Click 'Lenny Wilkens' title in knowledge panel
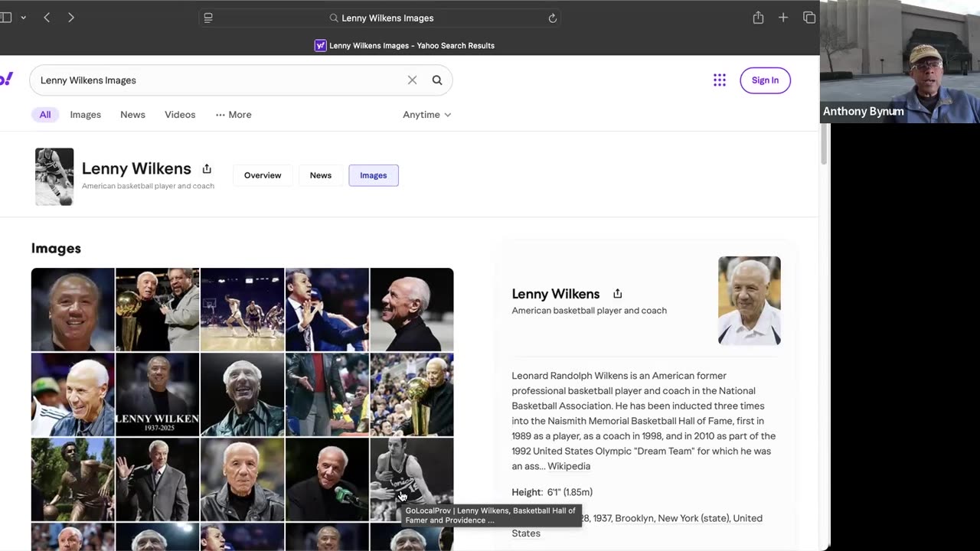The image size is (980, 551). coord(556,294)
